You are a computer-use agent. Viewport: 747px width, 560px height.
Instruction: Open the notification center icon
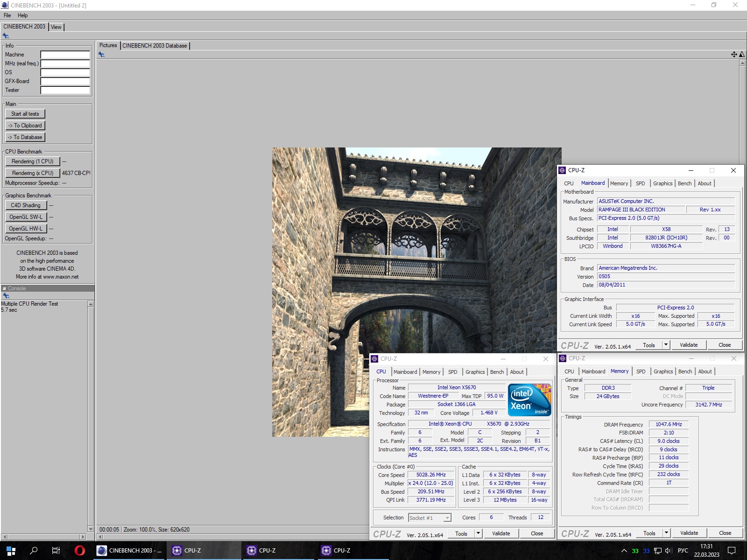point(732,551)
